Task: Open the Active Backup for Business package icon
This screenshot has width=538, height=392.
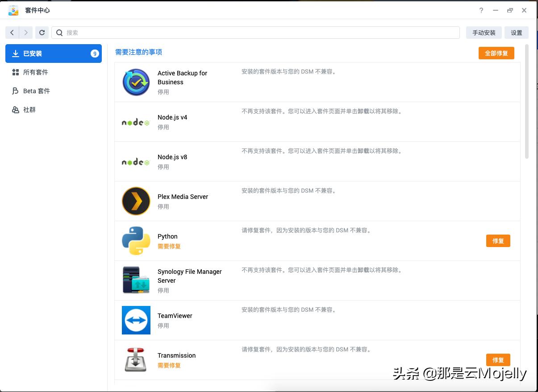Action: click(x=136, y=82)
